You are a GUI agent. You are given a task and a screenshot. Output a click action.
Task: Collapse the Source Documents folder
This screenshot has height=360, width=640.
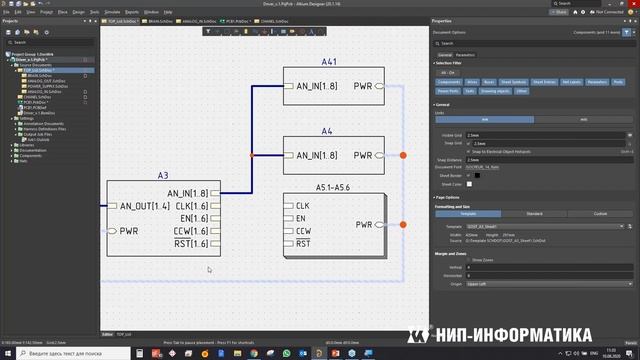click(11, 65)
